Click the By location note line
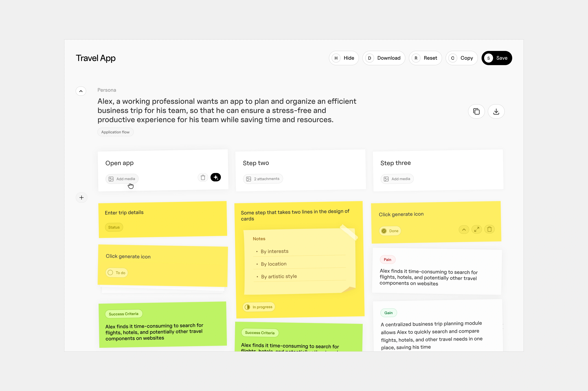The image size is (588, 391). (274, 264)
